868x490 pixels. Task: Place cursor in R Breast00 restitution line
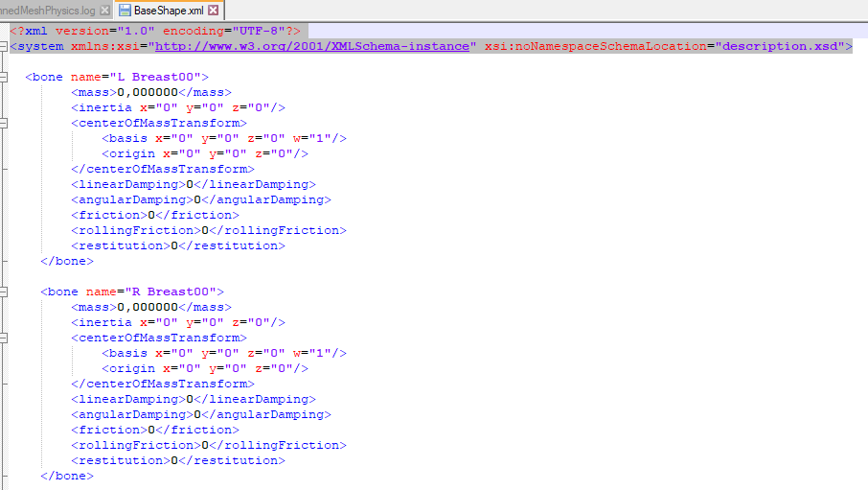click(177, 460)
